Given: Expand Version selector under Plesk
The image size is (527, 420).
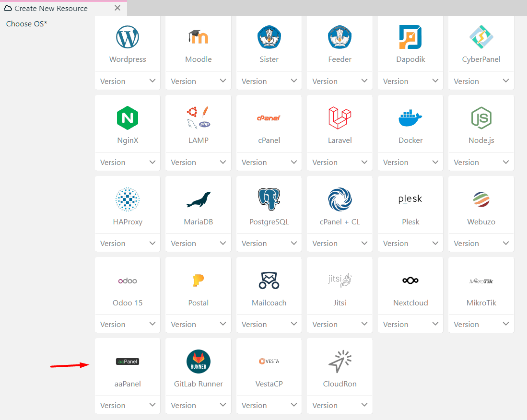Looking at the screenshot, I should pos(410,243).
